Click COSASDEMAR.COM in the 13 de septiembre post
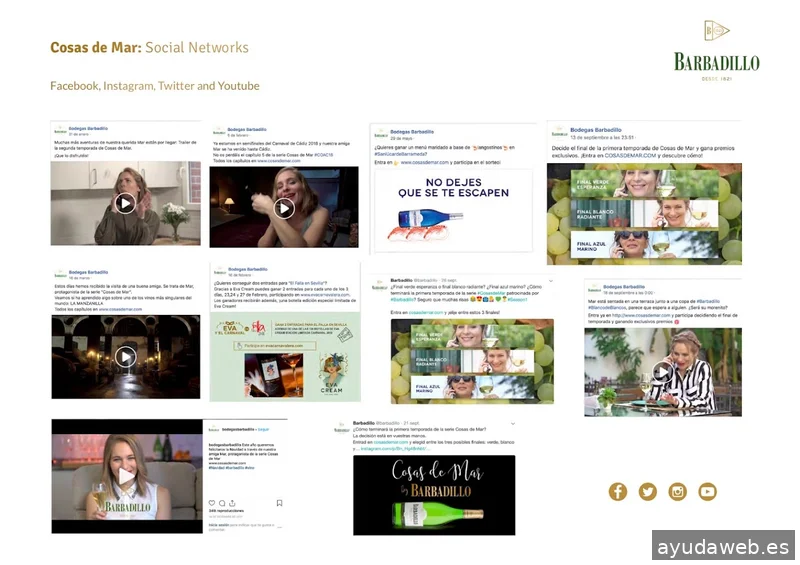Image resolution: width=800 pixels, height=565 pixels. point(630,155)
